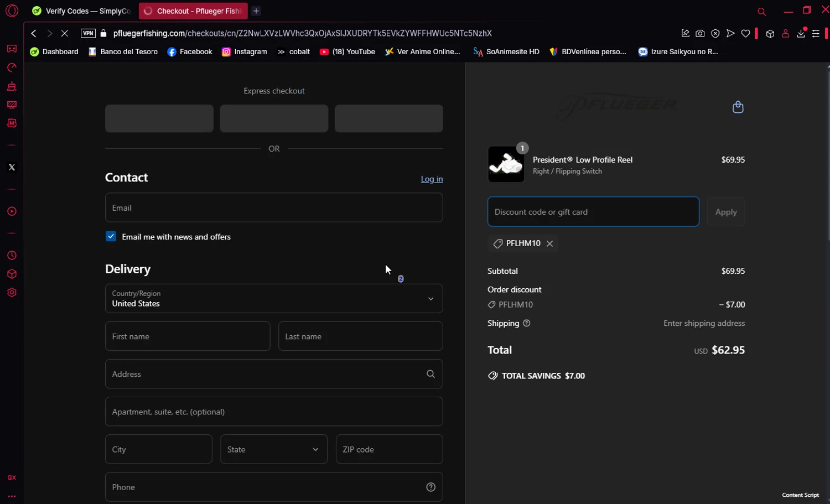Click the Discount code or gift card field
The height and width of the screenshot is (504, 830).
click(593, 212)
